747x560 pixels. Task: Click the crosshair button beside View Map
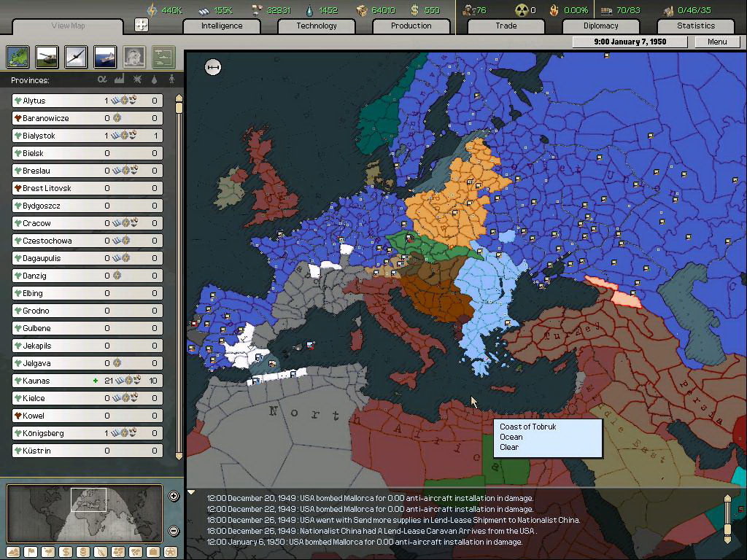[142, 25]
